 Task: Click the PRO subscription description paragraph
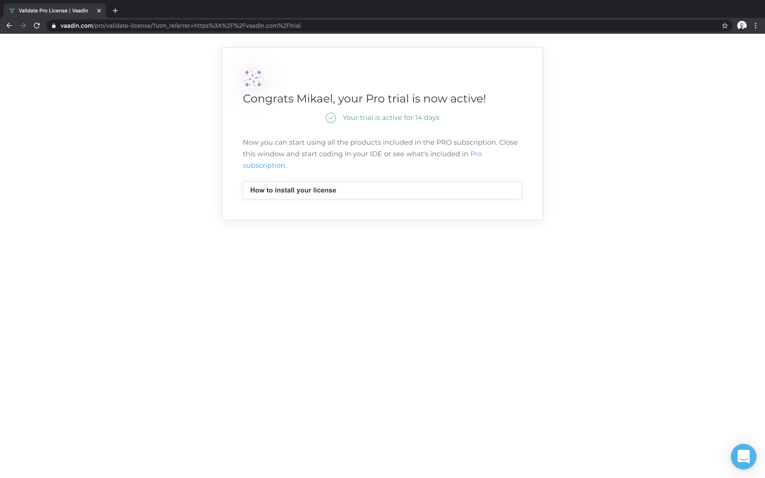click(x=380, y=154)
